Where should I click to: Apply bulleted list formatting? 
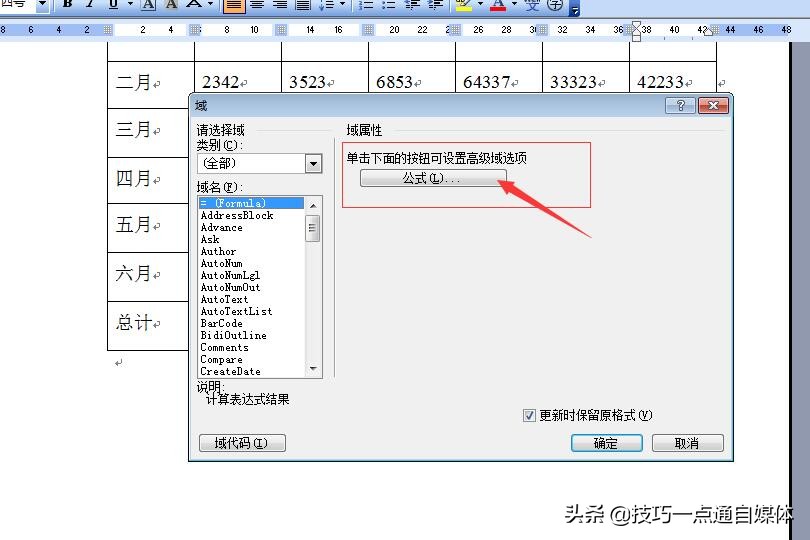tap(388, 4)
